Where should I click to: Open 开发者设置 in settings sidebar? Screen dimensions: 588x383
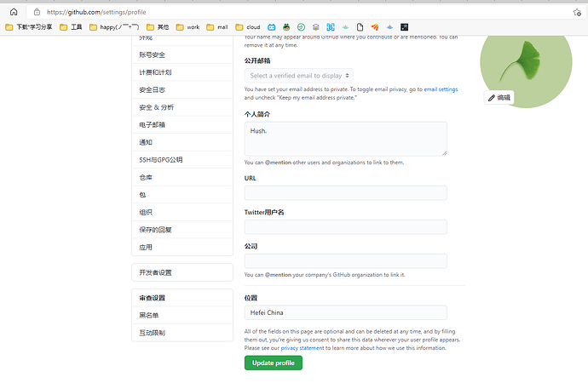[182, 272]
